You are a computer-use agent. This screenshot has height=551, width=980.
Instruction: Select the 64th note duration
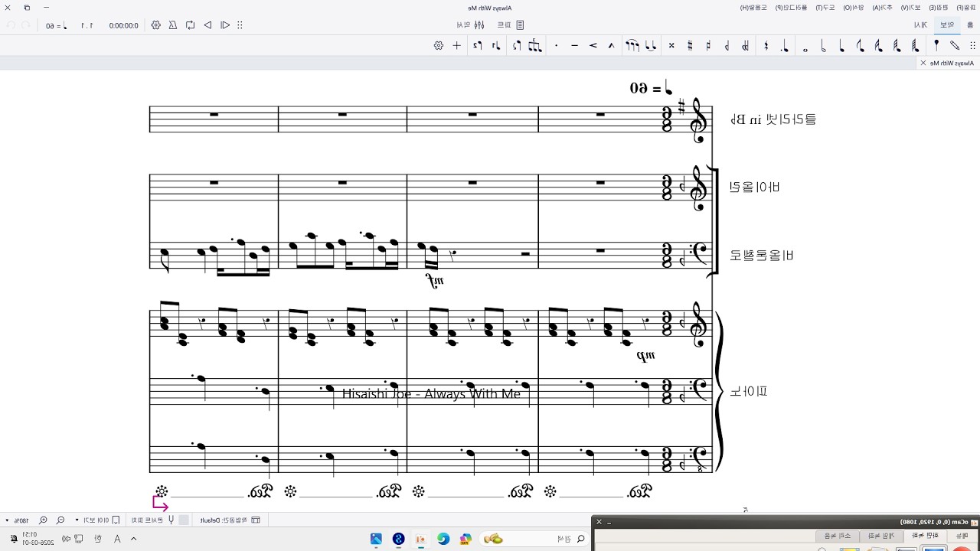[x=915, y=45]
